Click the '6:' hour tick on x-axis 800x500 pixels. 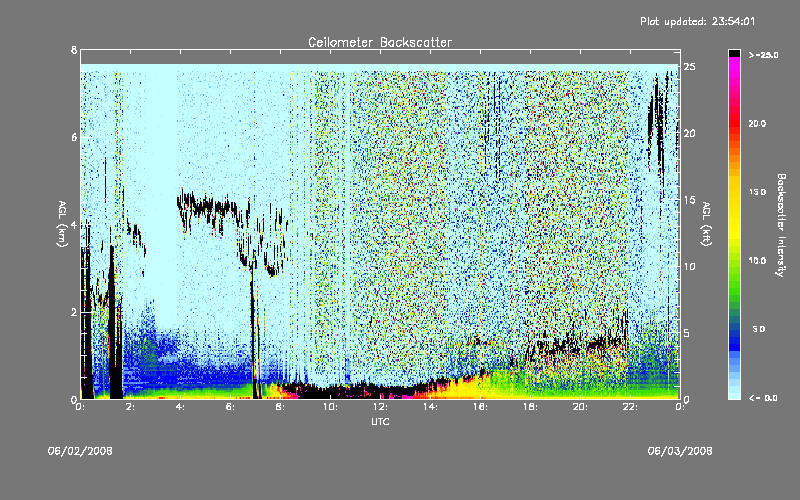230,407
